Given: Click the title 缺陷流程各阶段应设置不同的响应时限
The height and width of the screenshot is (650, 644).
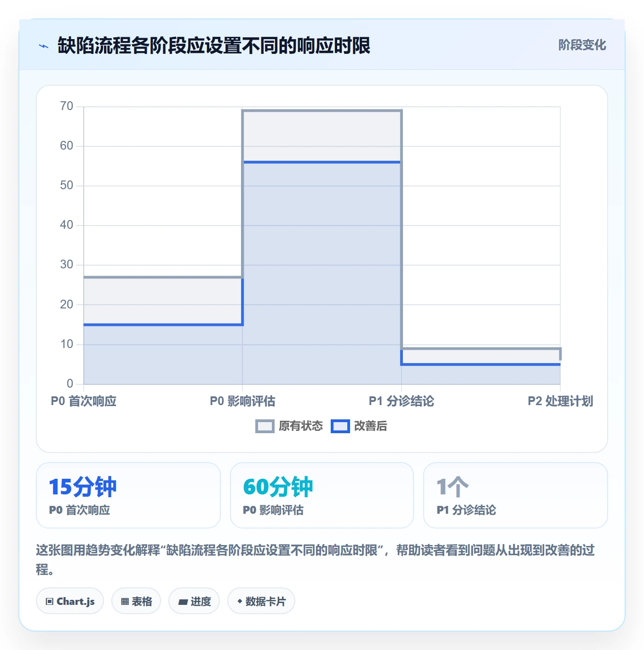Looking at the screenshot, I should (214, 46).
